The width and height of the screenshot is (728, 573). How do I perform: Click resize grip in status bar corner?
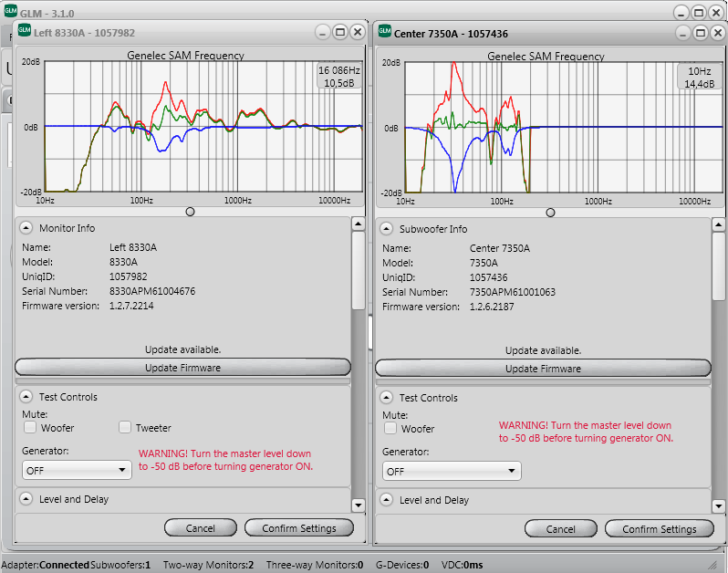point(712,565)
